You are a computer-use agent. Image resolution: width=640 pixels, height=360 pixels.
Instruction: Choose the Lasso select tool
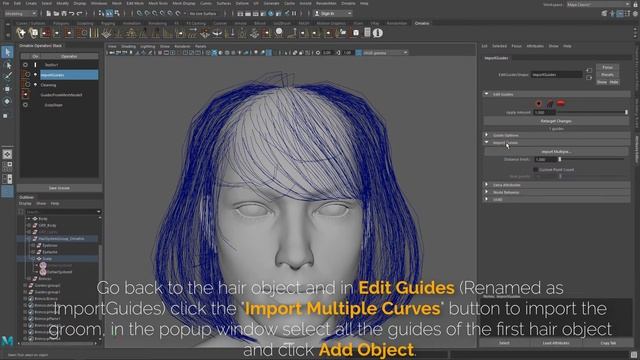pyautogui.click(x=7, y=65)
